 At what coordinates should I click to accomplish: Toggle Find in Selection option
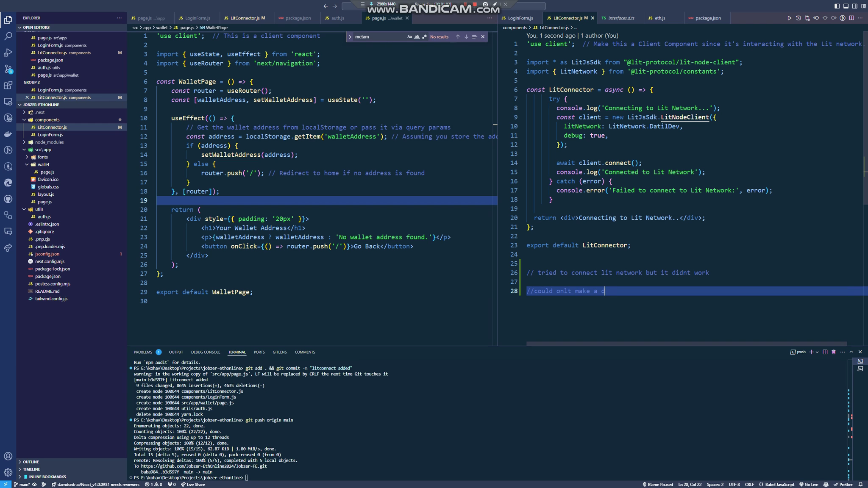pos(475,37)
